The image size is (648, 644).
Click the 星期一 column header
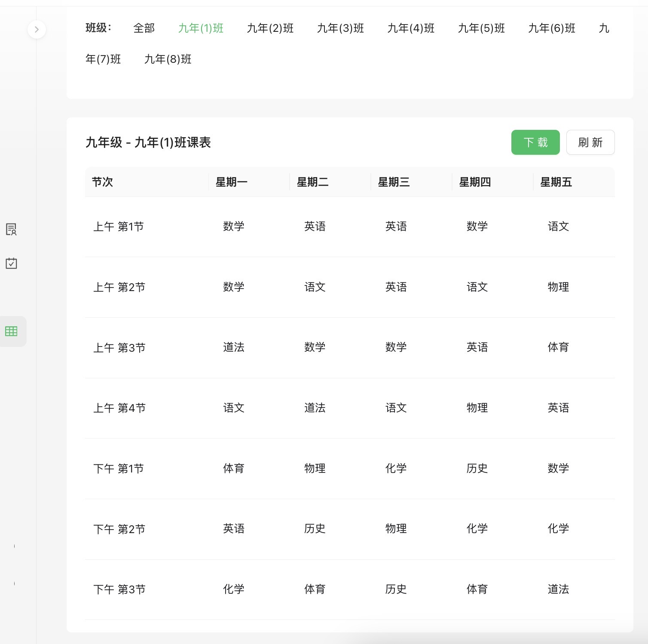(x=231, y=182)
